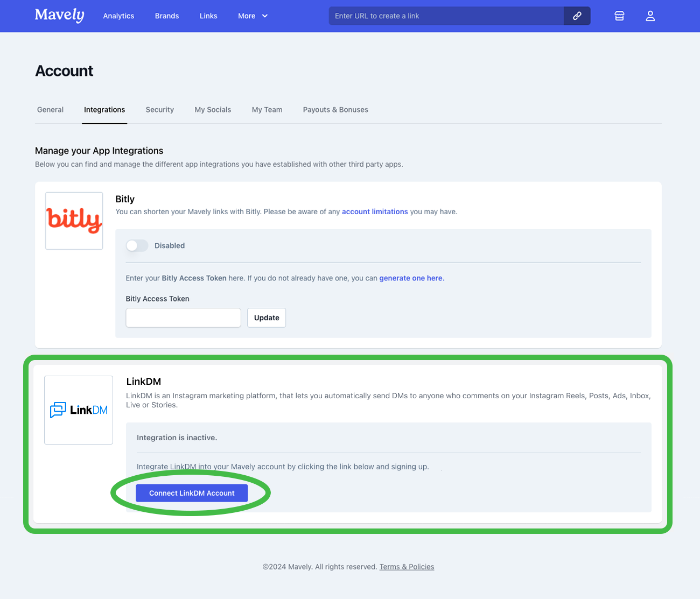Click the LinkDM logo thumbnail
This screenshot has height=599, width=700.
[x=79, y=410]
